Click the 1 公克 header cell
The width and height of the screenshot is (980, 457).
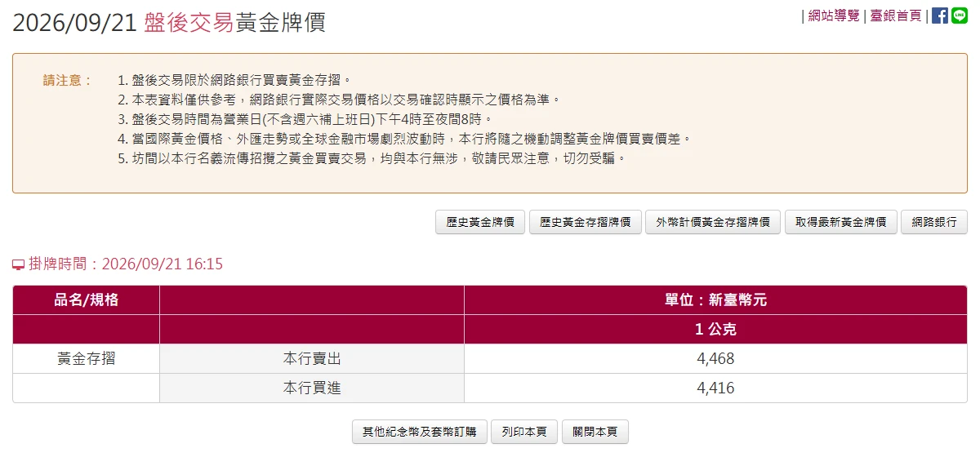coord(715,329)
